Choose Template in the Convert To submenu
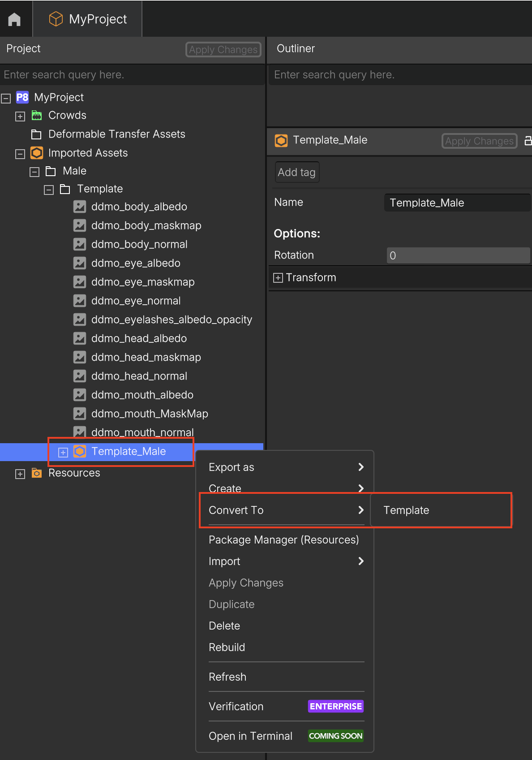The height and width of the screenshot is (760, 532). coord(441,510)
